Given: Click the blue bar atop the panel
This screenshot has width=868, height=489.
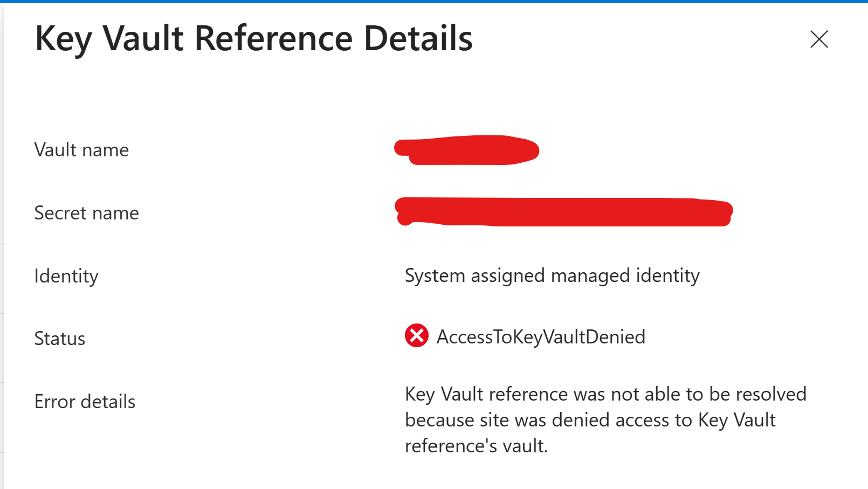Looking at the screenshot, I should click(434, 2).
